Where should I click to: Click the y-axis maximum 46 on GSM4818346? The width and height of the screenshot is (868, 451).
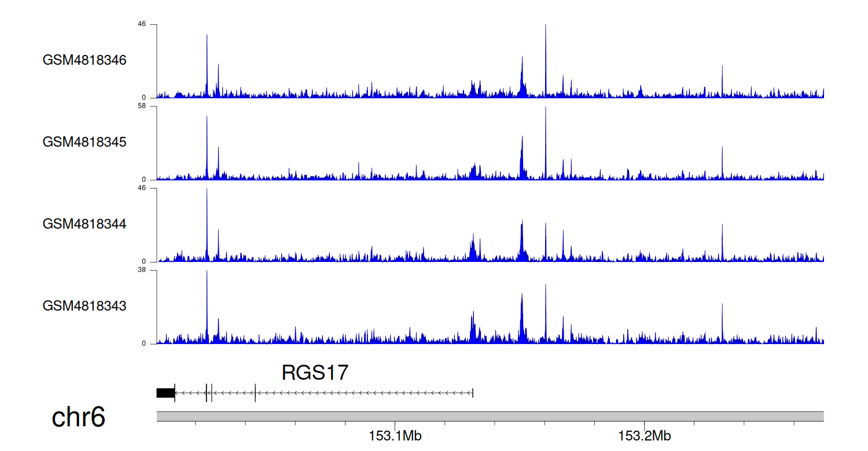pos(141,24)
